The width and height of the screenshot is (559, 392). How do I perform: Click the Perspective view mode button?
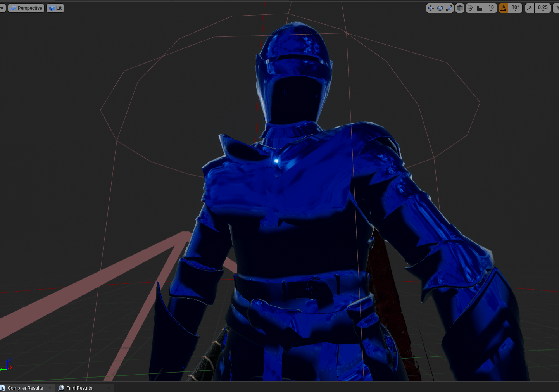pos(26,8)
